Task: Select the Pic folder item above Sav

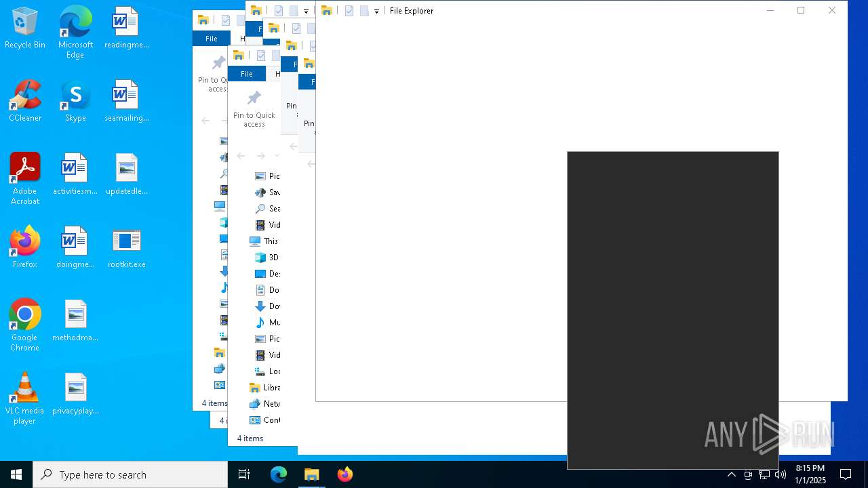Action: pos(267,176)
